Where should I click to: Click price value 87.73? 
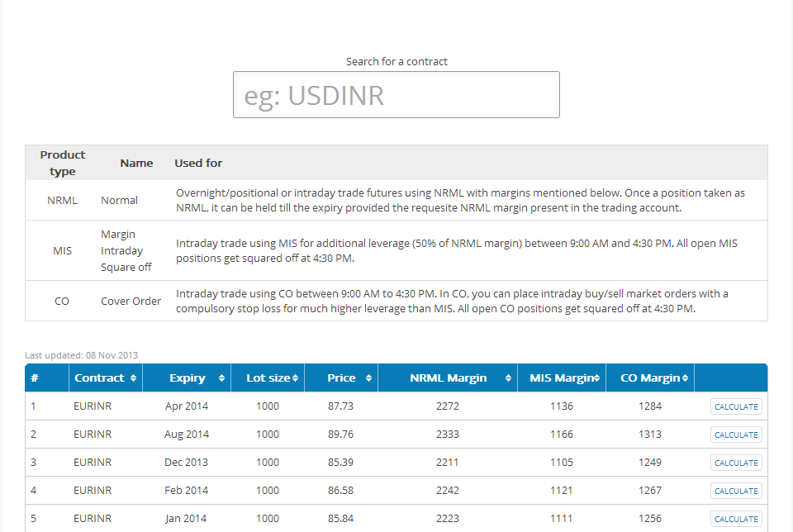[341, 406]
